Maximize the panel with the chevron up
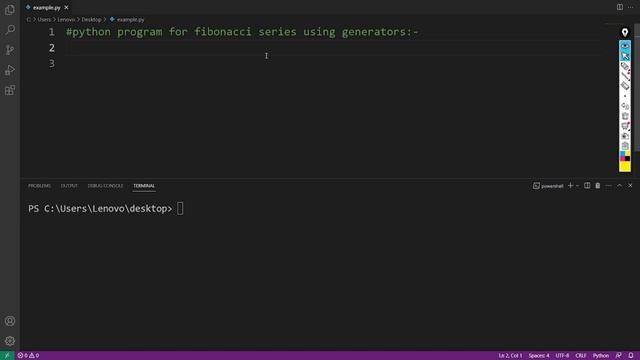Screen dimensions: 640x360 (619, 186)
